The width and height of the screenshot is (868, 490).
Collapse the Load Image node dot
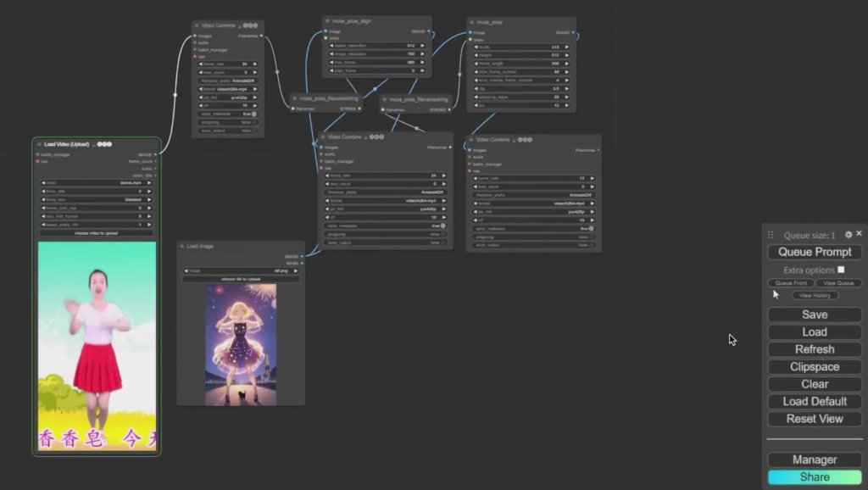pos(182,246)
